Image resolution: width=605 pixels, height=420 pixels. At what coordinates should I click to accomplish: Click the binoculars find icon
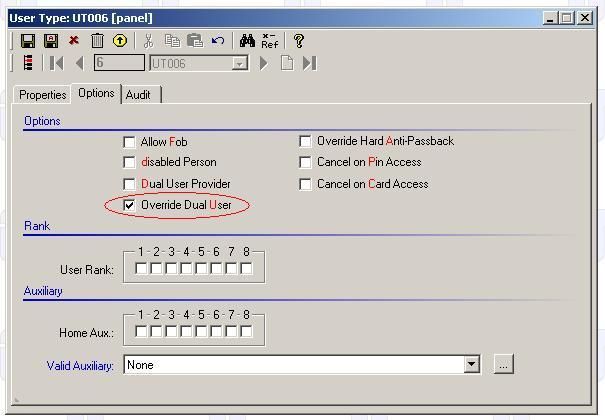[247, 41]
